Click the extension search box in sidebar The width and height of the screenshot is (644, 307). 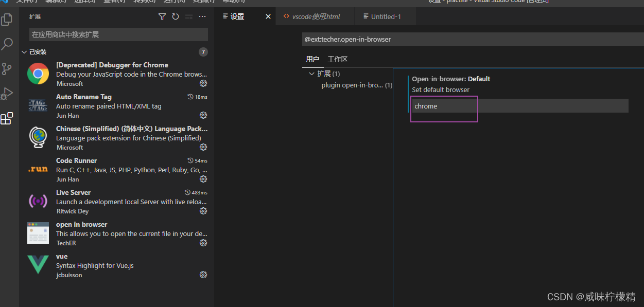pos(118,34)
